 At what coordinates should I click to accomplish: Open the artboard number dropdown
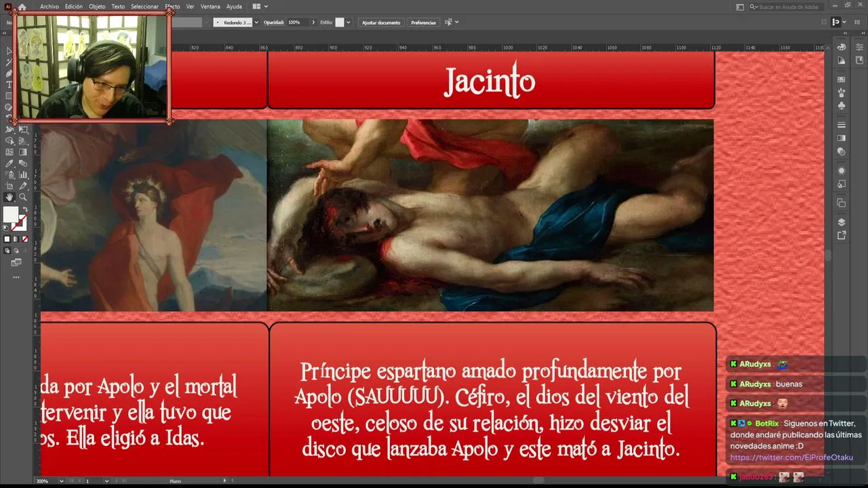(106, 481)
